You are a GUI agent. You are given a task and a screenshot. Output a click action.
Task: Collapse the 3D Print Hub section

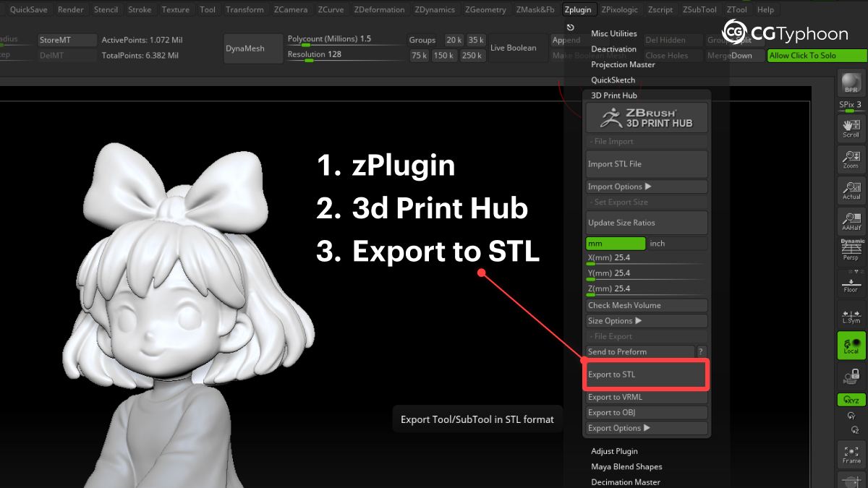tap(614, 95)
